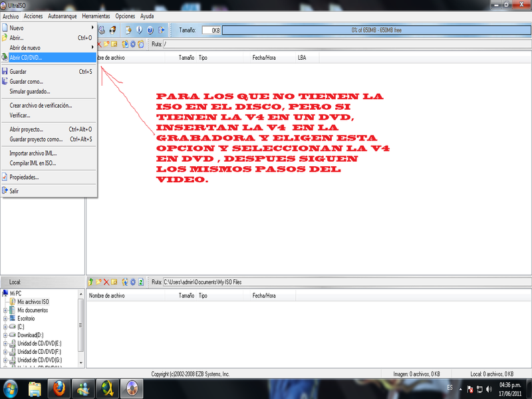
Task: Click the Local Ruta path field
Action: point(346,282)
